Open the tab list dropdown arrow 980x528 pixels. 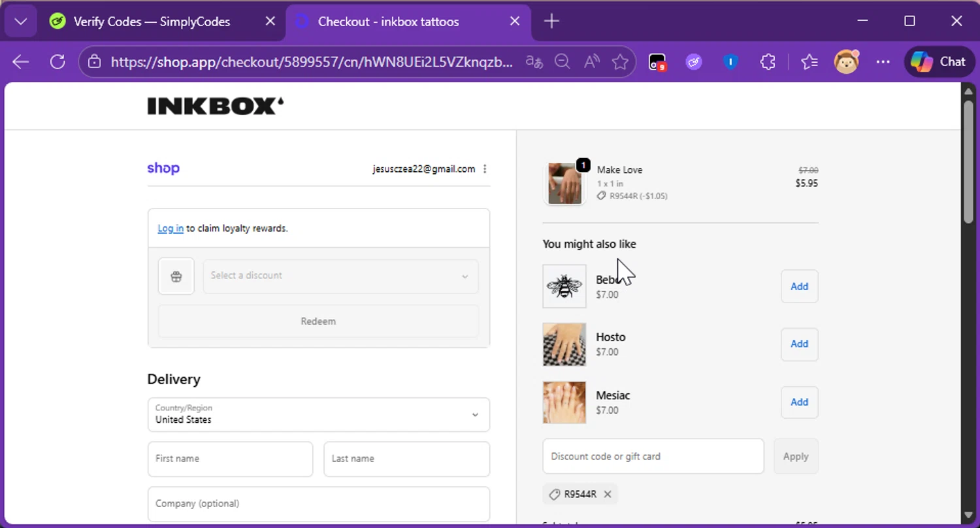(x=20, y=22)
